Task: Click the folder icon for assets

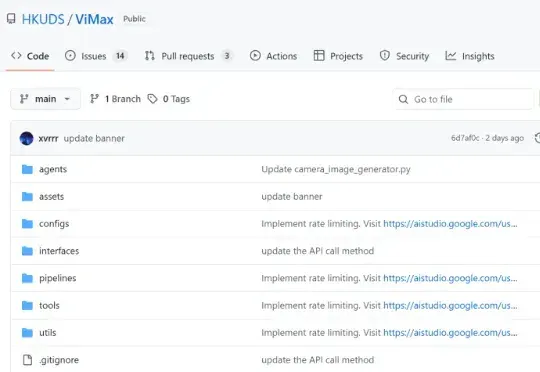Action: (x=27, y=196)
